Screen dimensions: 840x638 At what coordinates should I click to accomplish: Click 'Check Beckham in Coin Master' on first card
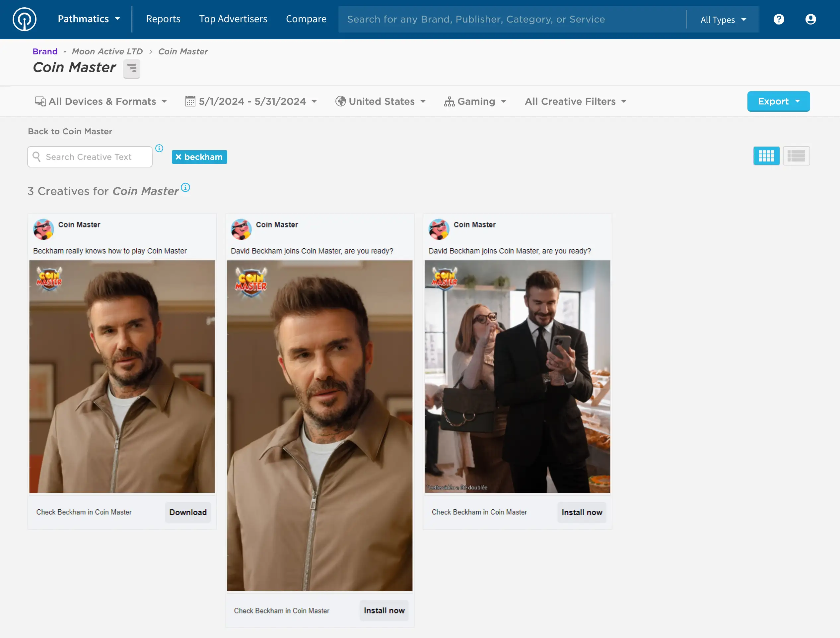[x=84, y=512]
